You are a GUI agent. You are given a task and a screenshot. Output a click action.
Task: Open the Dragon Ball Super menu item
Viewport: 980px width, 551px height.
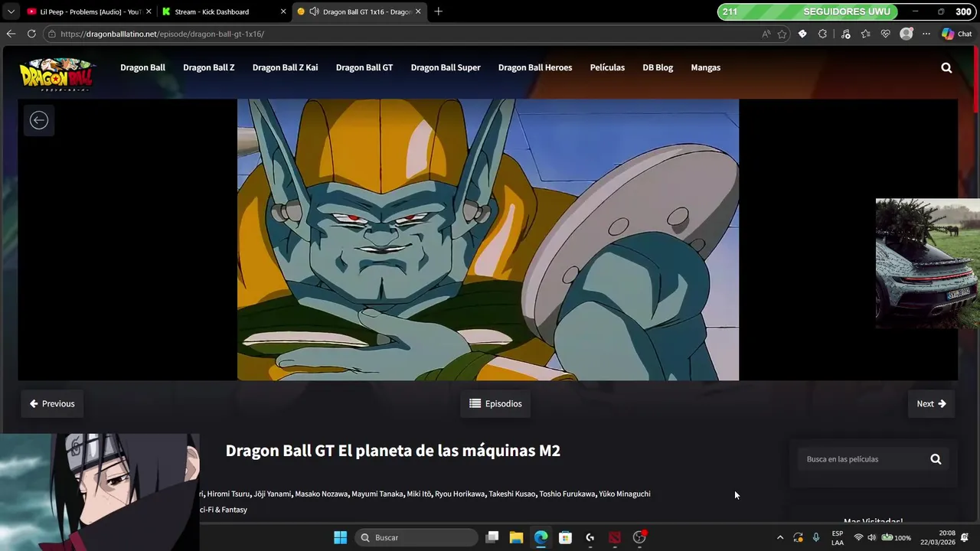[446, 67]
